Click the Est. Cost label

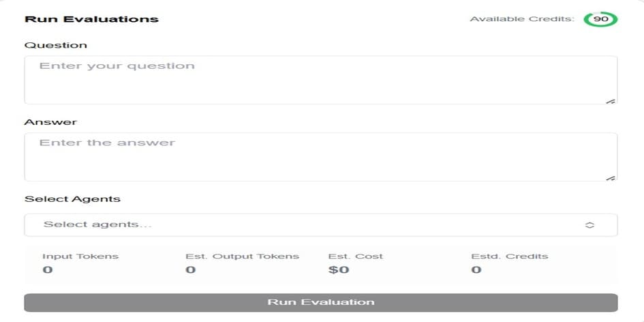(x=355, y=257)
